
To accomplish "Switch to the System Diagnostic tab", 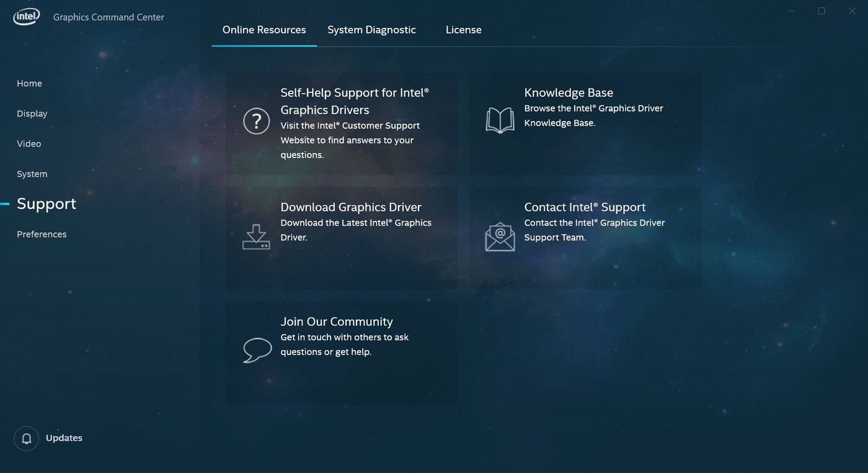I will coord(371,30).
